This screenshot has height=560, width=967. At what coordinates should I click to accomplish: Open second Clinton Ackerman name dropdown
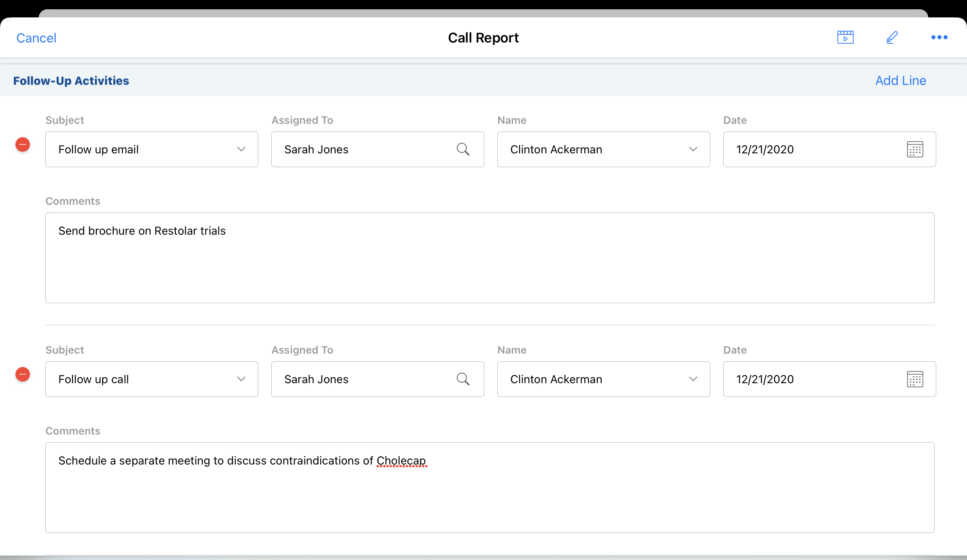(693, 379)
